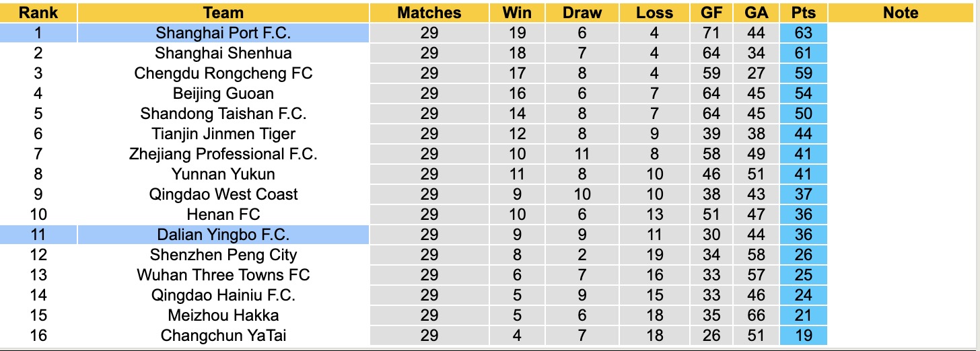
Task: Sort by the Matches column header
Action: point(429,13)
